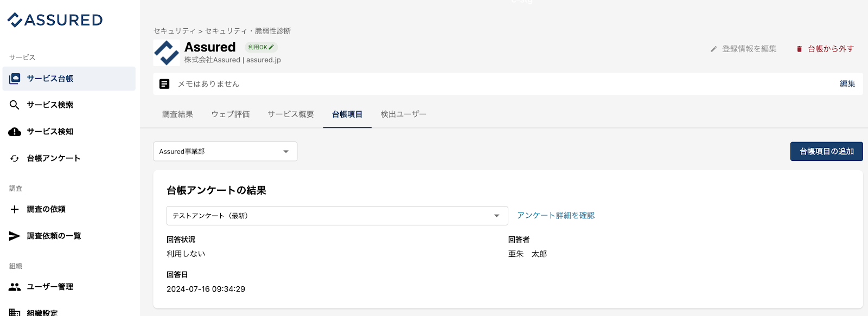
Task: Open サービス台帳 in the sidebar
Action: [69, 79]
